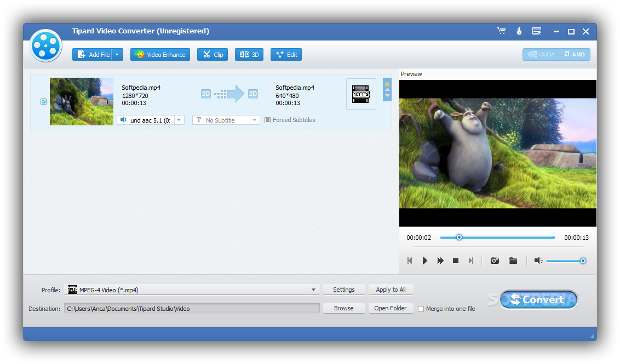This screenshot has width=620, height=364.
Task: Jump to the previous frame
Action: [x=410, y=261]
